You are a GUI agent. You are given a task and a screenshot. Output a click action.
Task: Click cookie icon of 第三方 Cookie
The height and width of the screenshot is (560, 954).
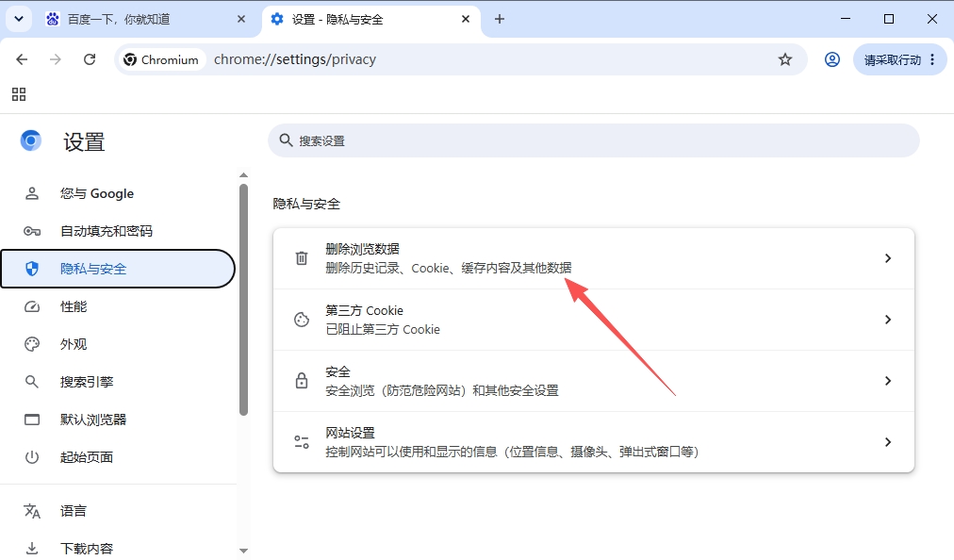301,320
